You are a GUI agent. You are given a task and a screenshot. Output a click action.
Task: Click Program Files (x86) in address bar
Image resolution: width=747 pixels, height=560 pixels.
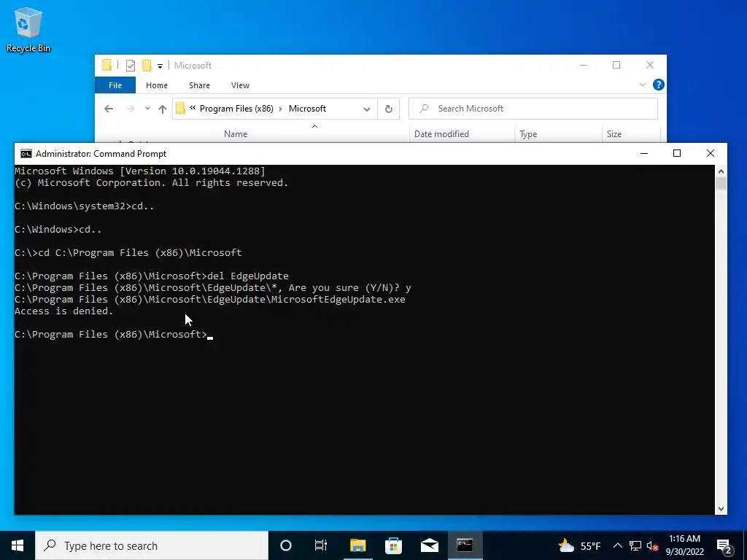click(236, 109)
